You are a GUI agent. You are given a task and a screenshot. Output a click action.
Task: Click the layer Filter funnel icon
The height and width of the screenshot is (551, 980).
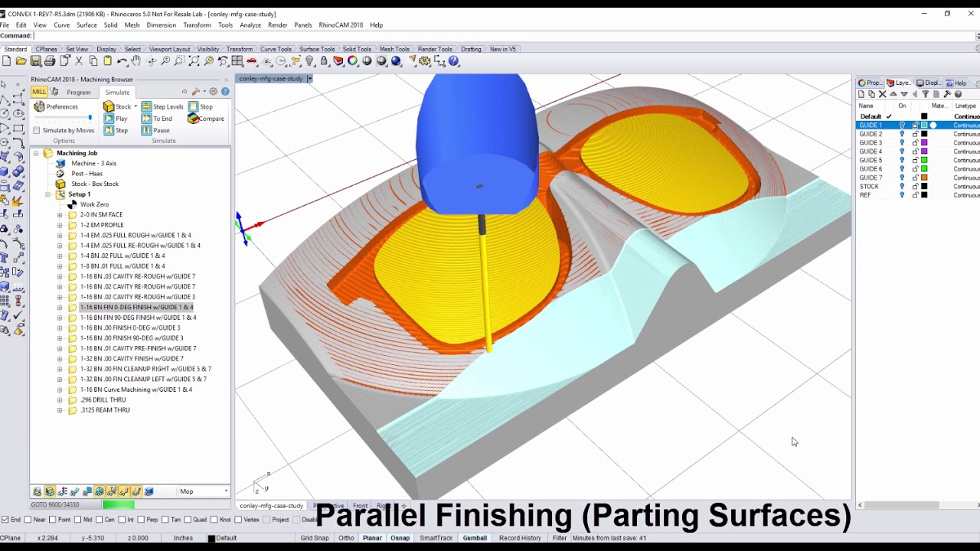click(925, 94)
